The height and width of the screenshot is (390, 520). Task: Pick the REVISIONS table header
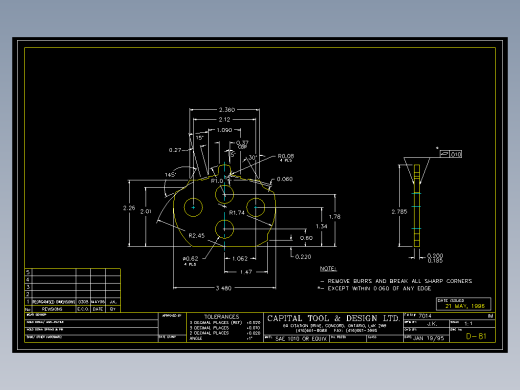point(52,309)
